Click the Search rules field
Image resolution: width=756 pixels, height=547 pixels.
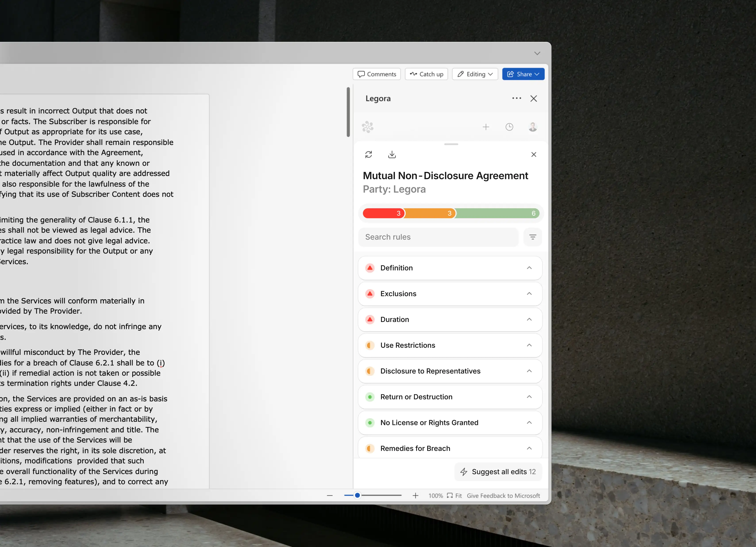pyautogui.click(x=438, y=237)
